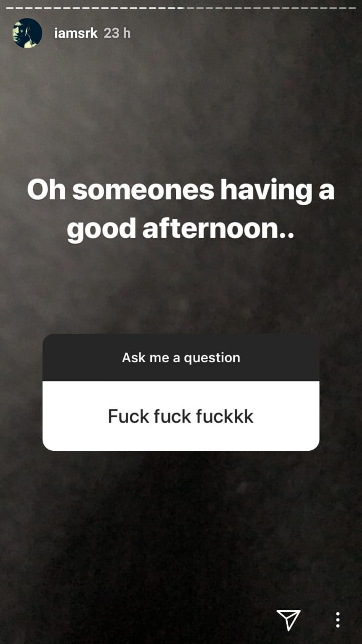Click the word "question" in sticker header
The width and height of the screenshot is (362, 644).
point(212,358)
